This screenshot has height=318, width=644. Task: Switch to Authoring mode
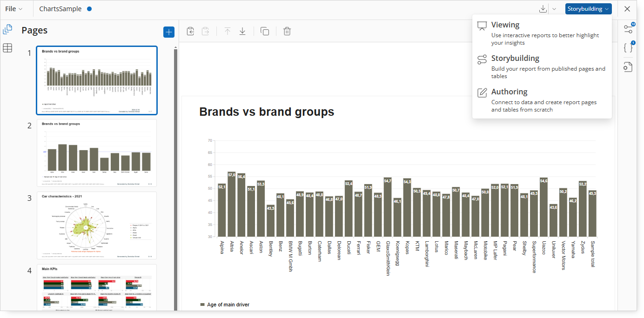coord(542,100)
